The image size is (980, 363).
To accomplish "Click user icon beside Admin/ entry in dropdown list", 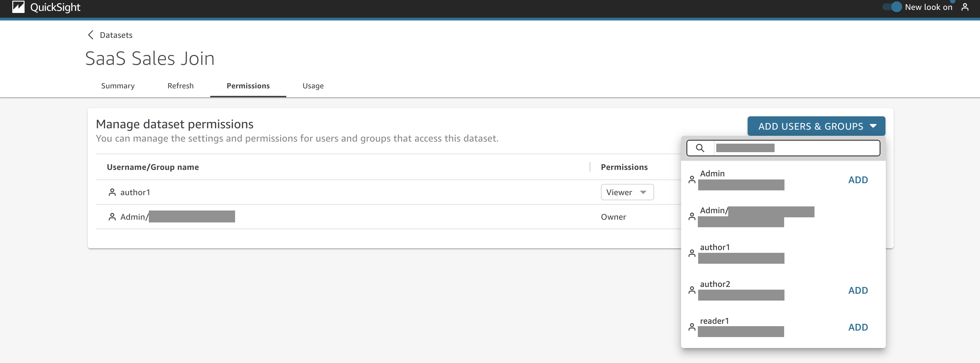I will (692, 217).
